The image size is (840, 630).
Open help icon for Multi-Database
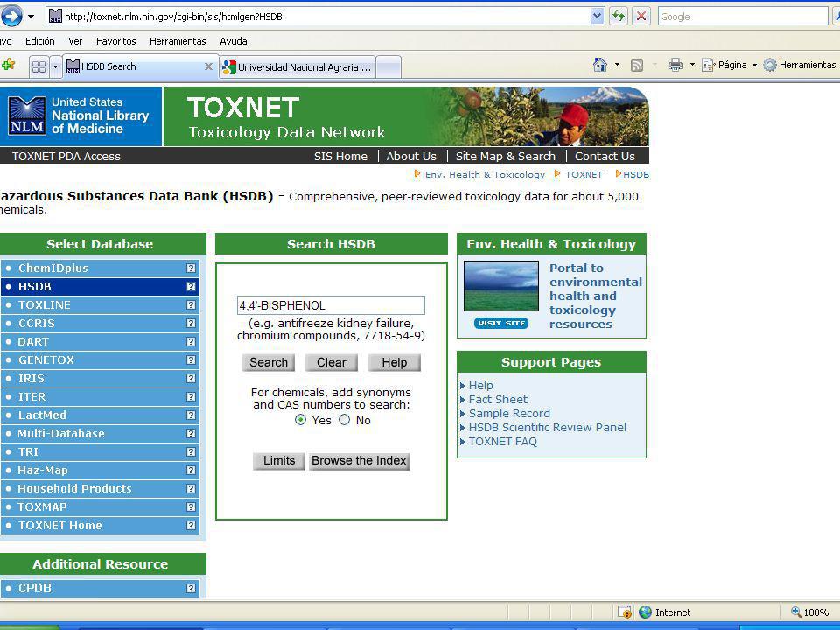(x=191, y=433)
